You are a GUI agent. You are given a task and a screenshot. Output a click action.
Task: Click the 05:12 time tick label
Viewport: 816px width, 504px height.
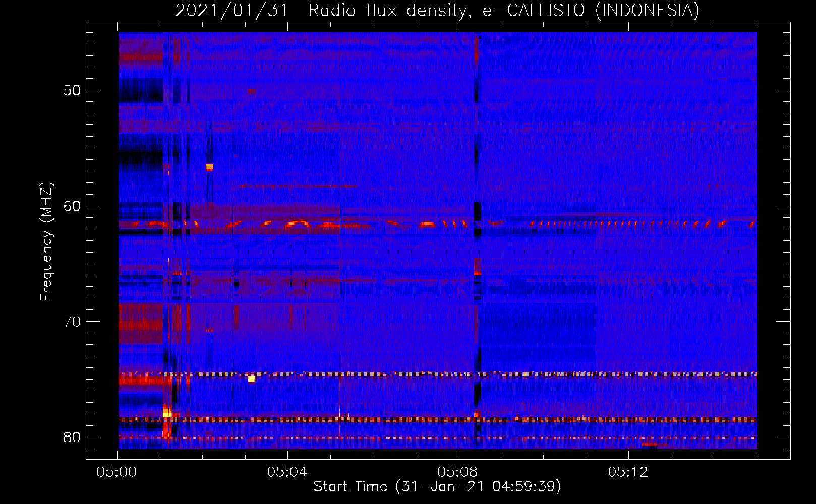(628, 472)
